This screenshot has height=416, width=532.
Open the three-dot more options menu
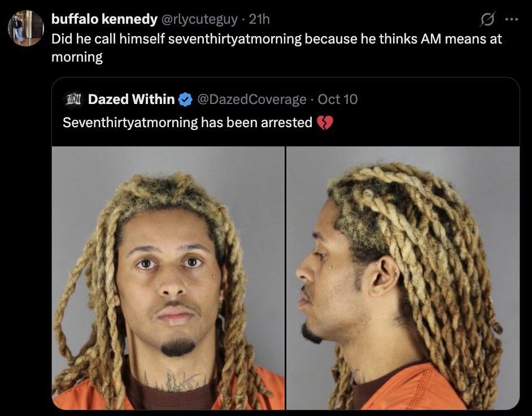point(512,19)
